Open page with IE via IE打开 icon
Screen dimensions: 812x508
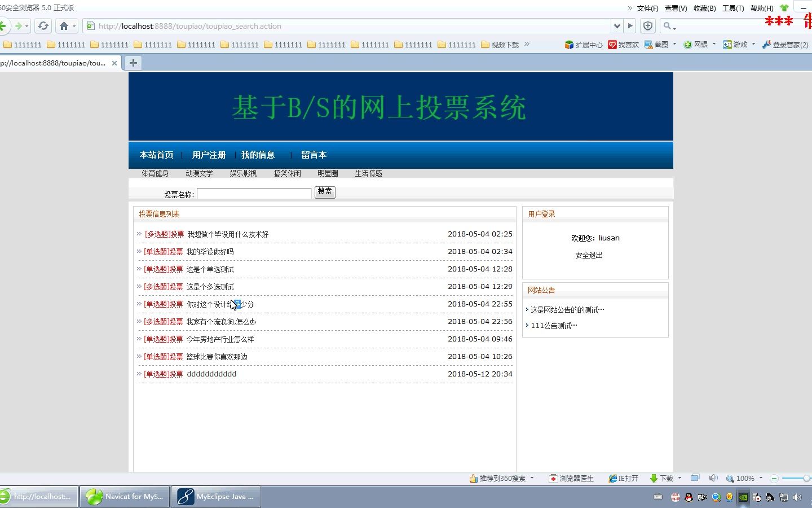coord(623,478)
